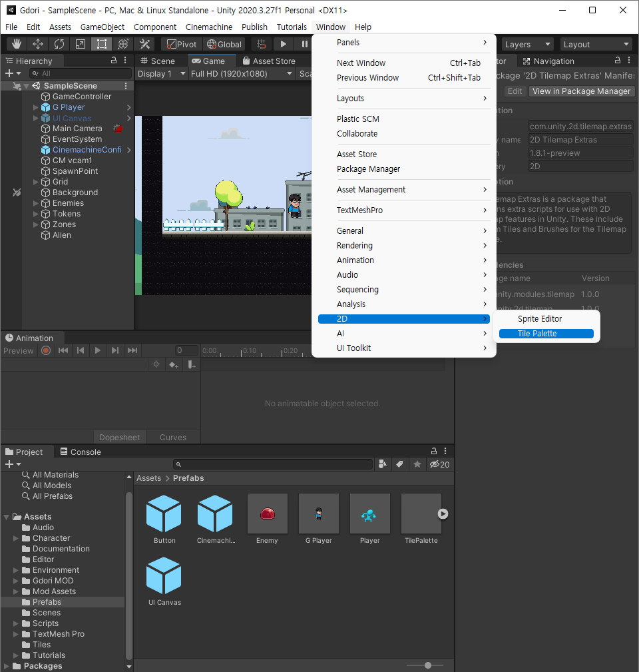Image resolution: width=639 pixels, height=672 pixels.
Task: Switch to the Scene tab
Action: (158, 61)
